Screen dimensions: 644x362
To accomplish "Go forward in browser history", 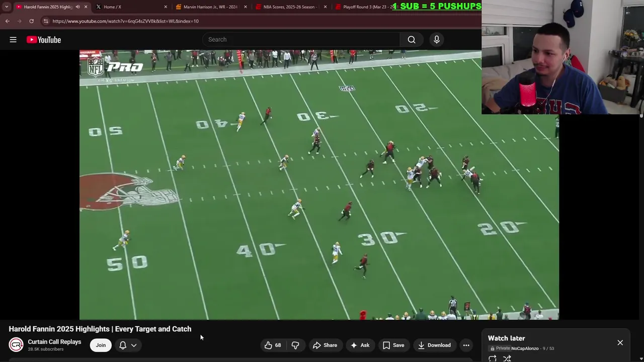I will click(x=20, y=21).
